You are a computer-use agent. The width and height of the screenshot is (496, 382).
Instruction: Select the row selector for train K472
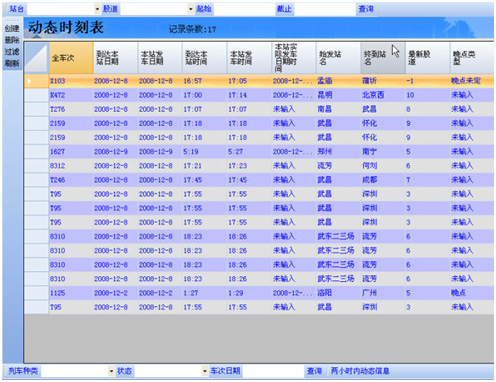[x=36, y=95]
